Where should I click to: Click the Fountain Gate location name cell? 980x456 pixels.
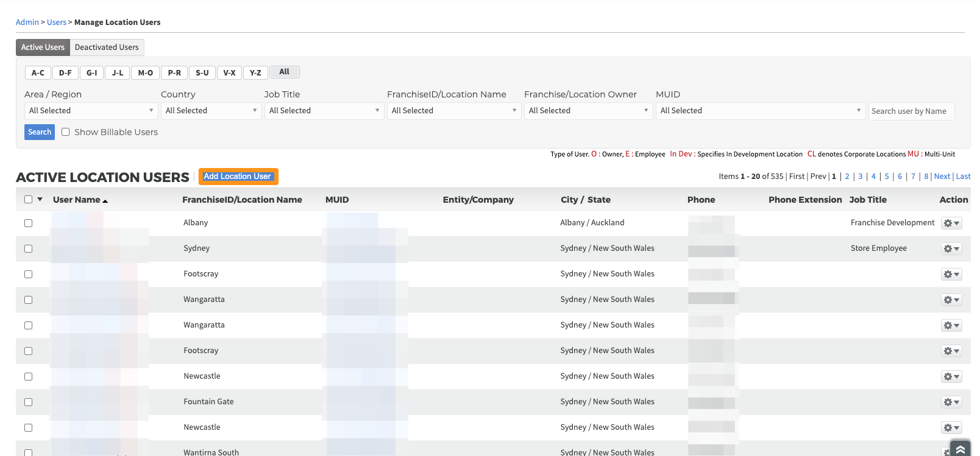click(208, 402)
